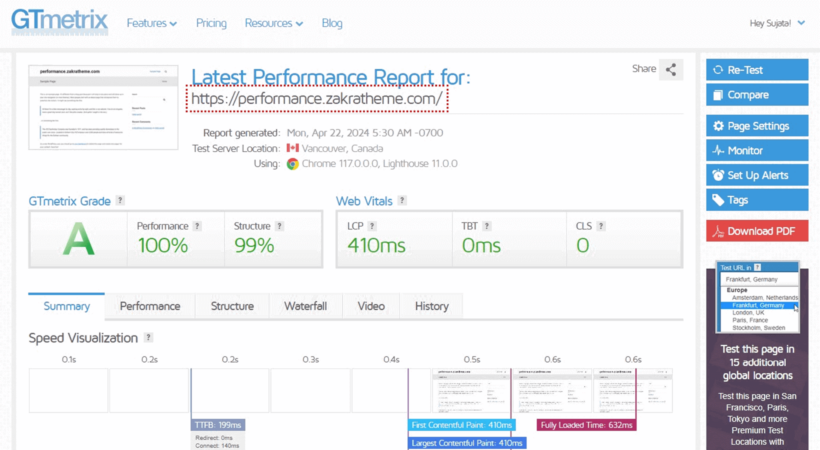This screenshot has width=820, height=450.
Task: Click the Tags button
Action: (757, 200)
